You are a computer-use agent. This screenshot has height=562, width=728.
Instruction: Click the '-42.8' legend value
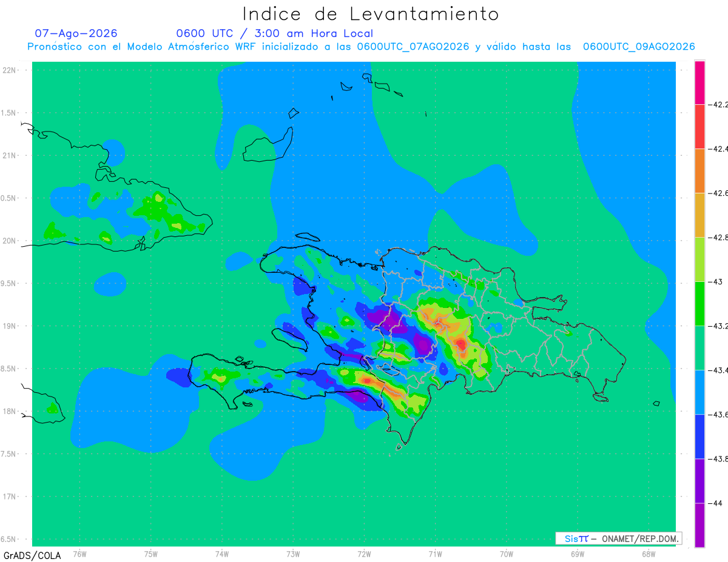click(x=718, y=237)
